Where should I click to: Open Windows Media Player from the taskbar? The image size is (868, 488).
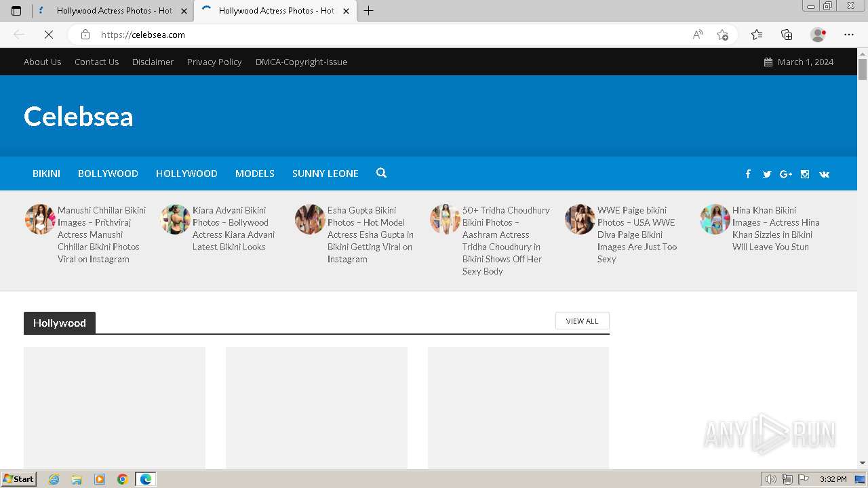click(100, 479)
